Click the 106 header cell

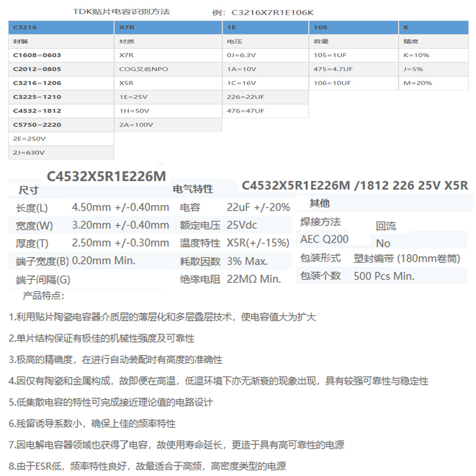pos(354,27)
